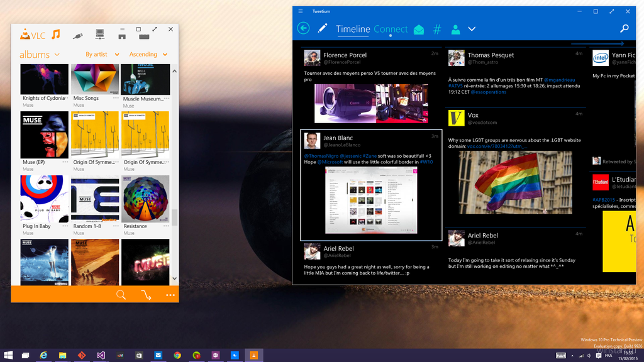Compose a new tweet with pencil icon
Image resolution: width=644 pixels, height=362 pixels.
coord(323,28)
